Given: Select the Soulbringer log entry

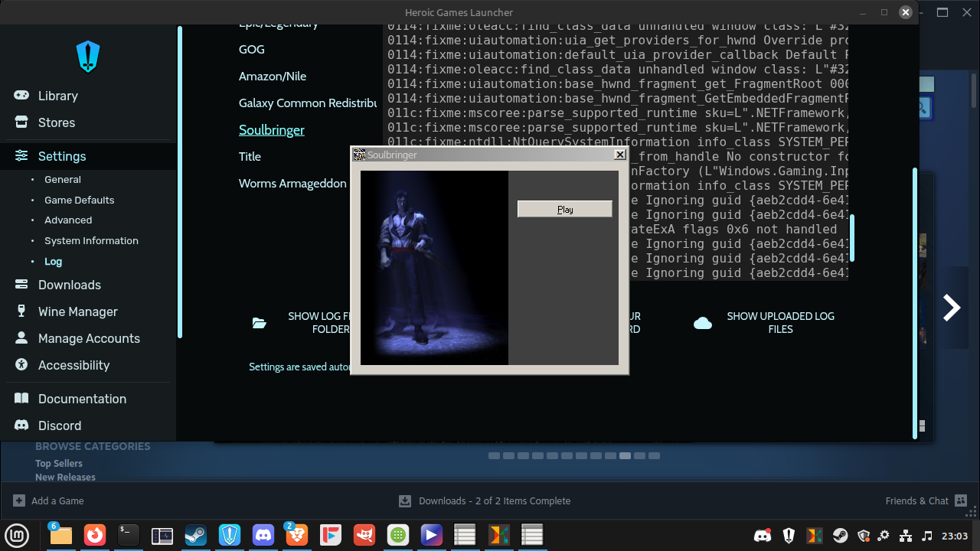Looking at the screenshot, I should click(272, 130).
